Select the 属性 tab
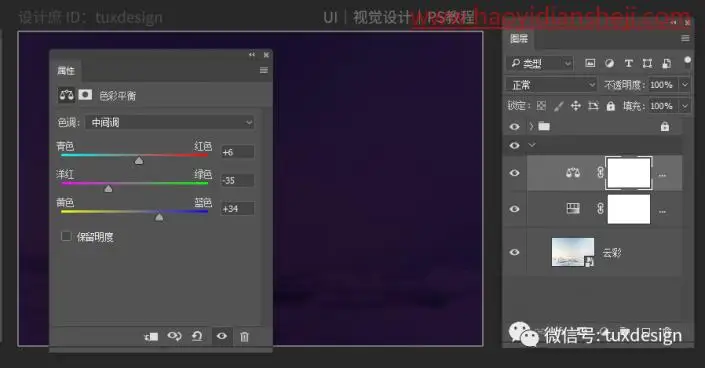Image resolution: width=705 pixels, height=368 pixels. click(x=66, y=71)
